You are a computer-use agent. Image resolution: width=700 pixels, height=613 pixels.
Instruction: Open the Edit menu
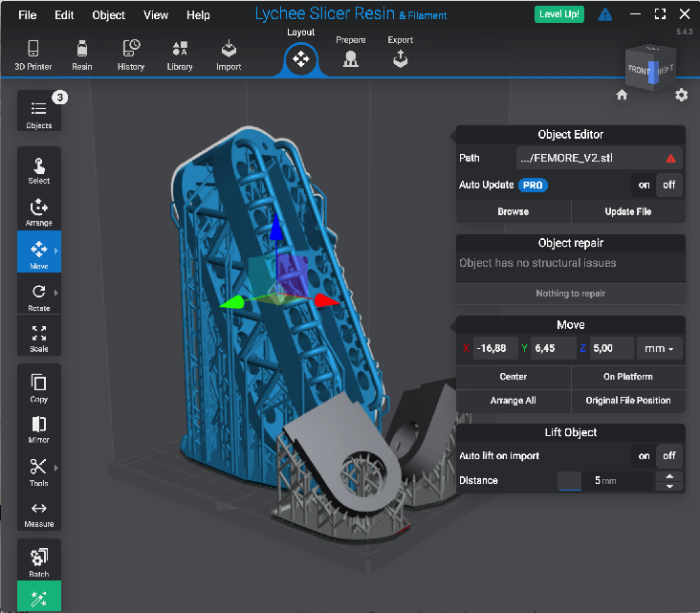(64, 14)
